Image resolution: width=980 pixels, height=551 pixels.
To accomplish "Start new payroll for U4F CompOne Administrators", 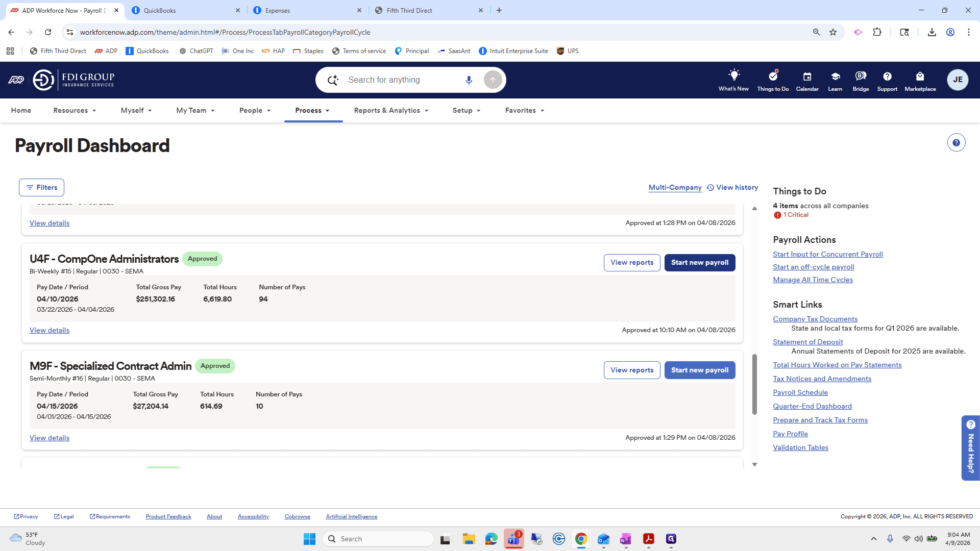I will tap(700, 263).
